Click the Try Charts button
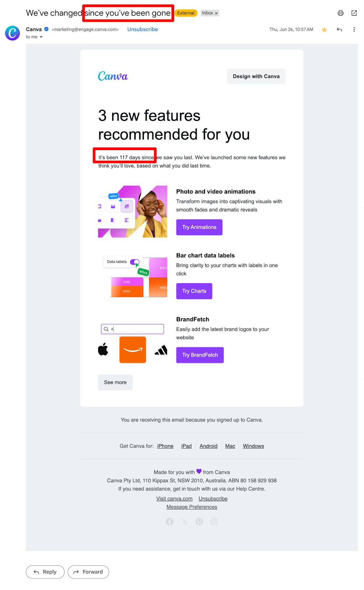The height and width of the screenshot is (590, 364). click(194, 291)
